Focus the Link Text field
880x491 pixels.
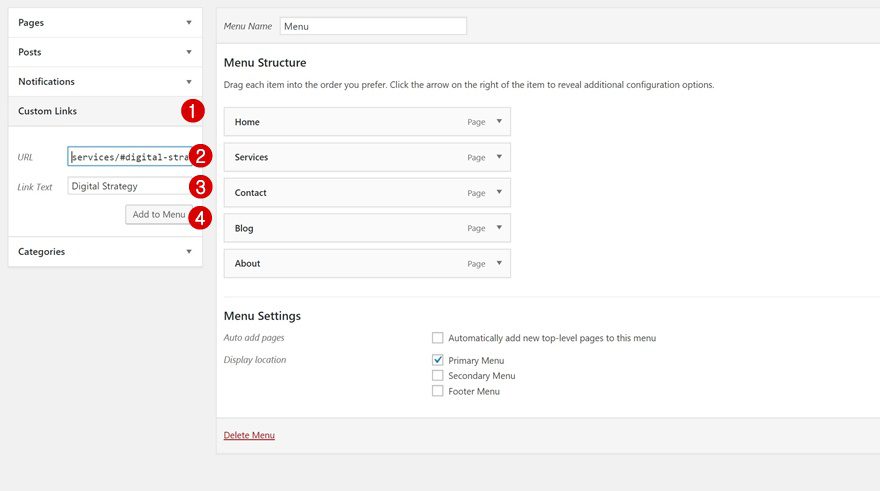[x=130, y=186]
